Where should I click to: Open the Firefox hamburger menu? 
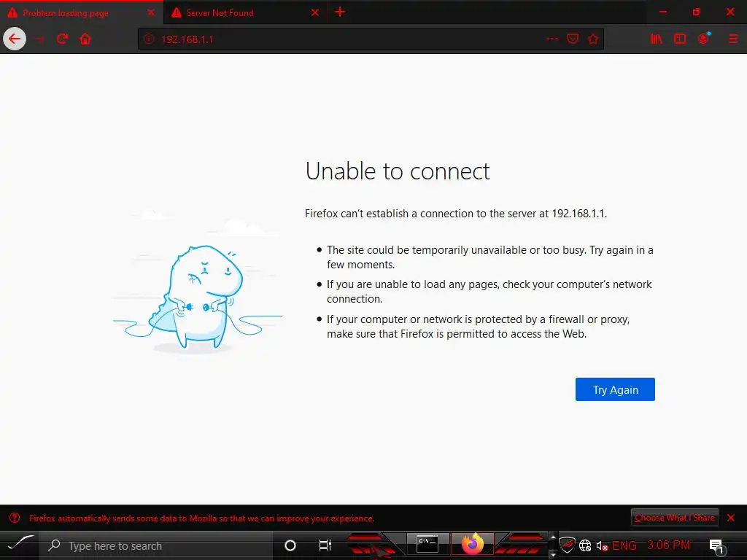[733, 39]
